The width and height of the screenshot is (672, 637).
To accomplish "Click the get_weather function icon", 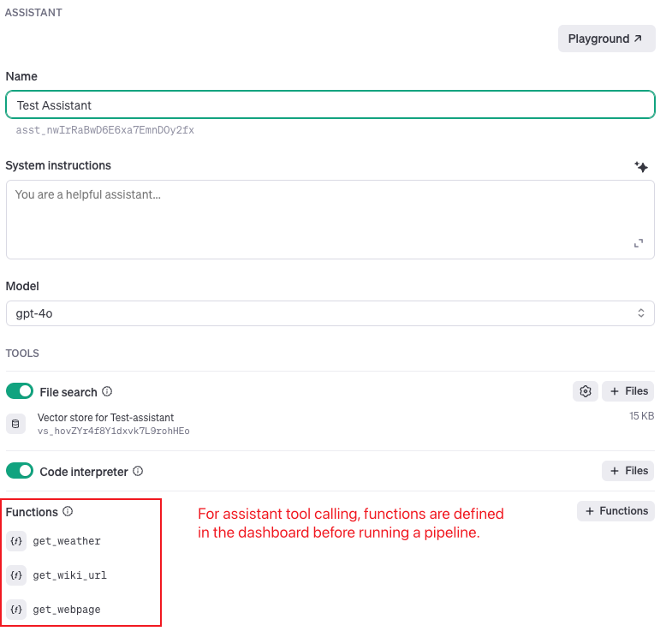I will 16,541.
